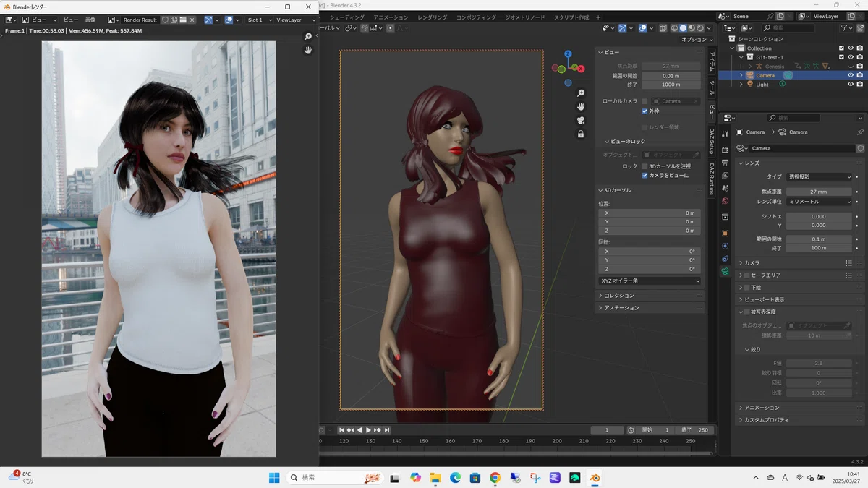Open the camera Object Data properties tab
Screen dimensions: 868x488
click(725, 271)
